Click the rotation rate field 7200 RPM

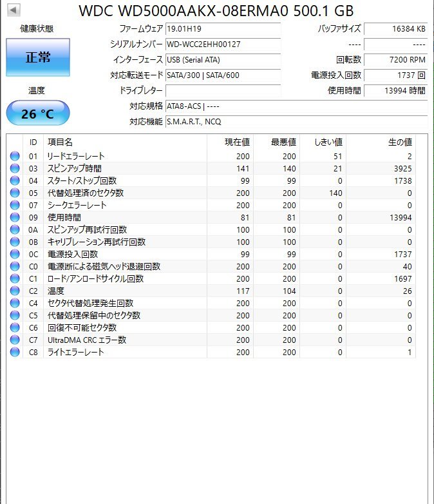click(x=395, y=59)
